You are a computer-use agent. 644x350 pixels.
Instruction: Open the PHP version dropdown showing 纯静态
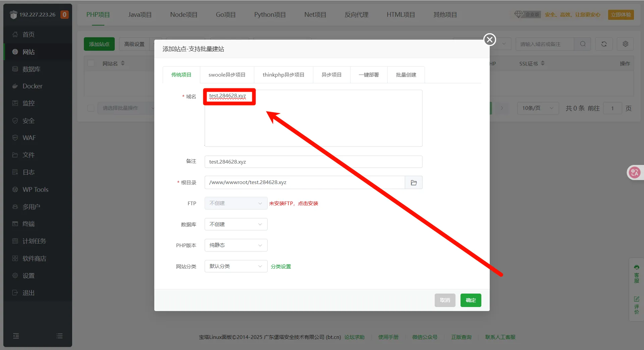(x=236, y=245)
